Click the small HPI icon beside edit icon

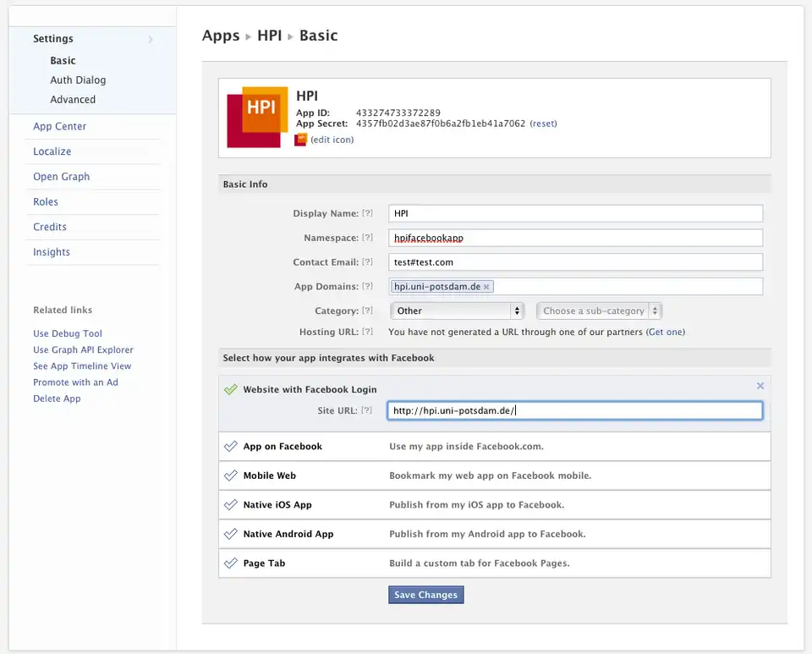click(300, 140)
